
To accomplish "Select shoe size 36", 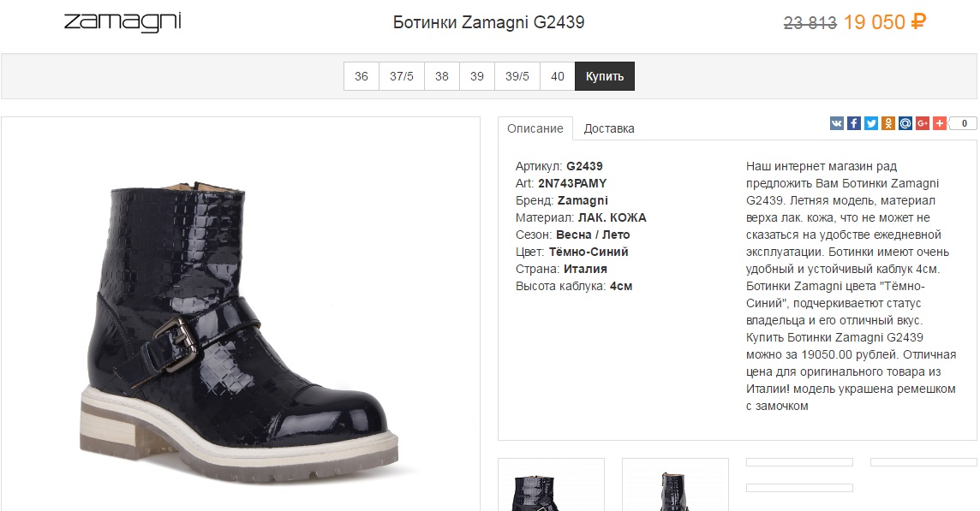I will [362, 76].
